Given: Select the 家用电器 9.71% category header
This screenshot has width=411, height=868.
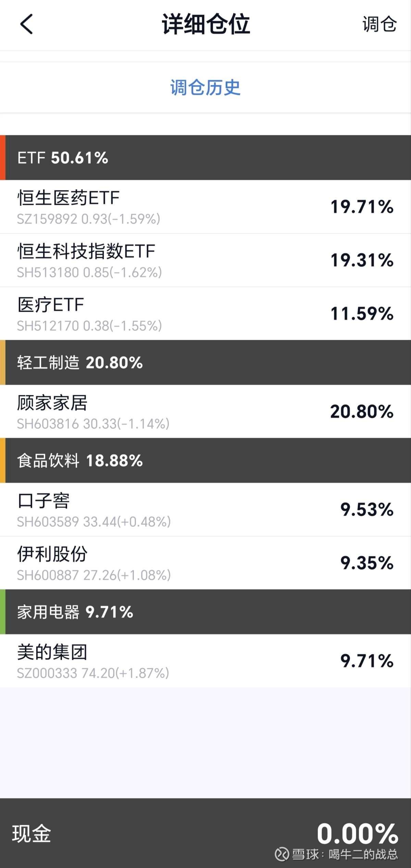Looking at the screenshot, I should [206, 612].
